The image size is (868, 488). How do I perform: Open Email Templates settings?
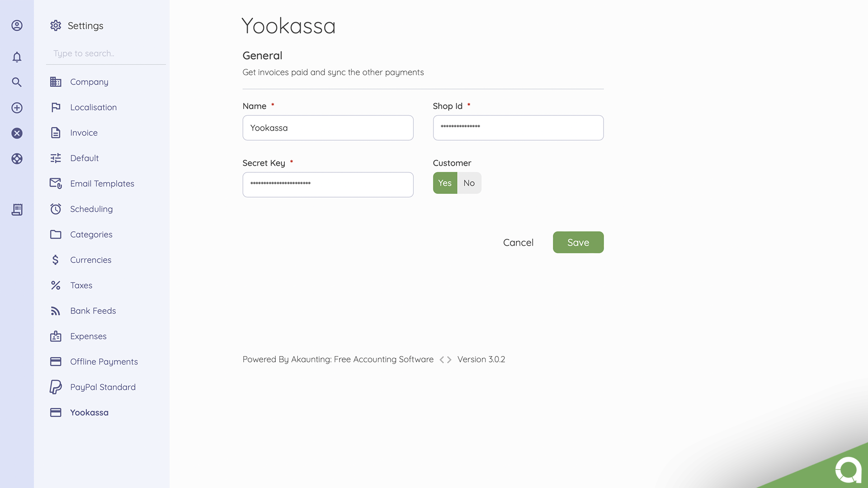click(x=102, y=183)
